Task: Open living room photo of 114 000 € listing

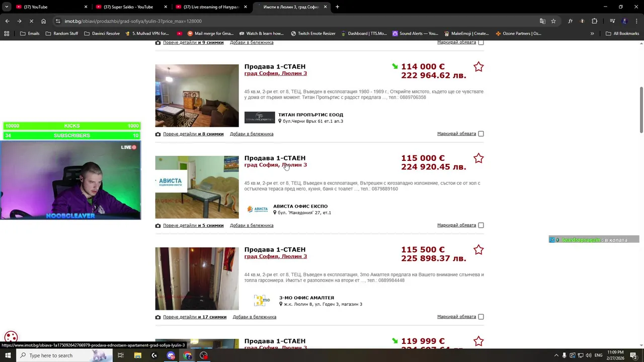Action: click(197, 96)
